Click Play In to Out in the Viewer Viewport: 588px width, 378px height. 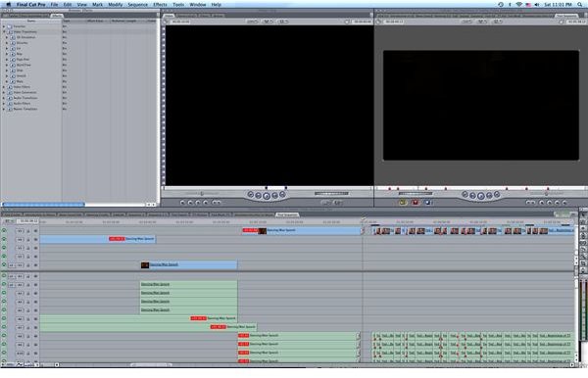[274, 196]
